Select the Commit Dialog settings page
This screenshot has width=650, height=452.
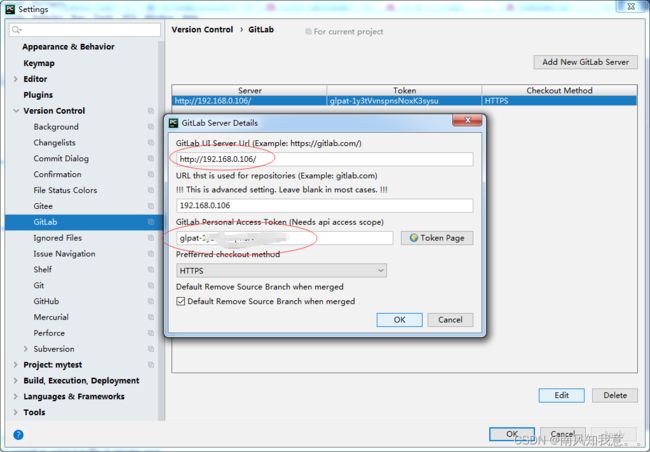point(61,158)
